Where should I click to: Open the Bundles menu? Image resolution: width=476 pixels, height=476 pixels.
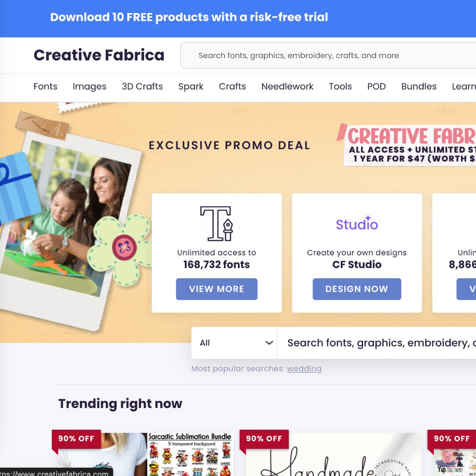click(x=419, y=86)
